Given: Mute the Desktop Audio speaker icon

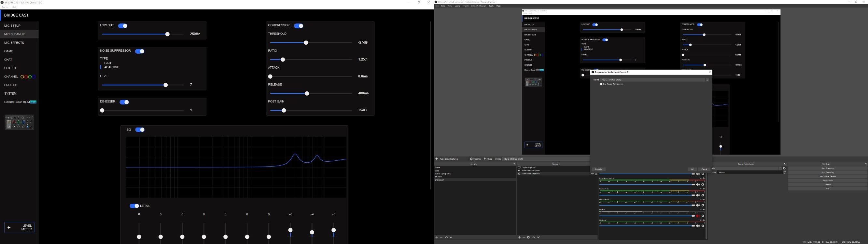Looking at the screenshot, I should click(x=698, y=196).
